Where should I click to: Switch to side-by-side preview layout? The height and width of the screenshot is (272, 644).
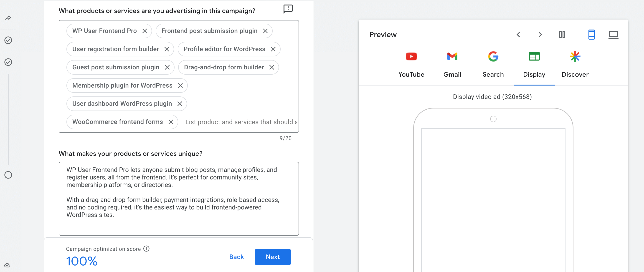pos(562,35)
